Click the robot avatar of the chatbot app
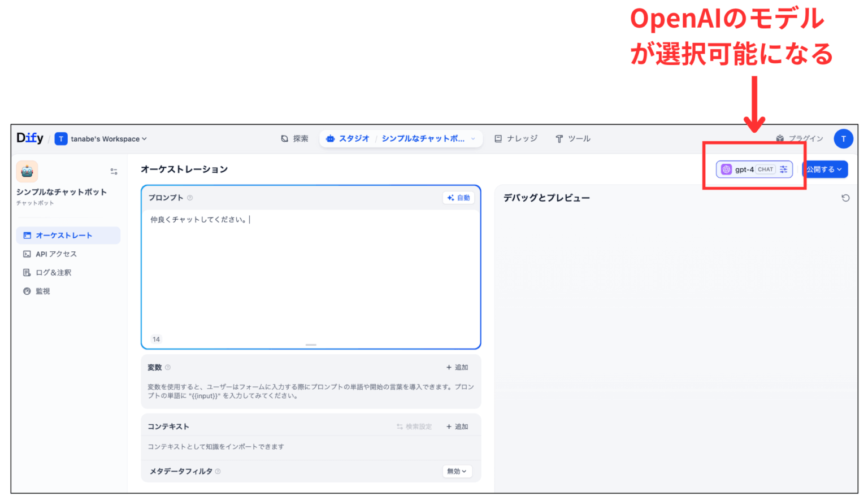The width and height of the screenshot is (868, 501). [x=27, y=171]
